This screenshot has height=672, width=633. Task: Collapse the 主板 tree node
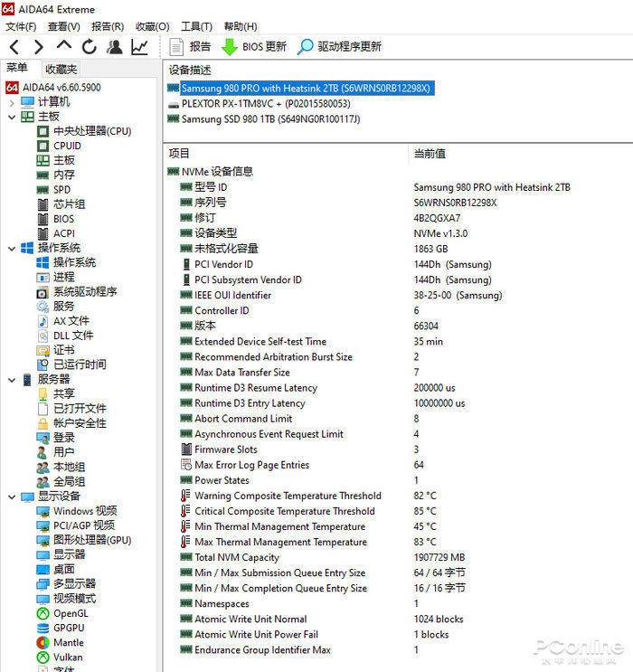pos(12,117)
